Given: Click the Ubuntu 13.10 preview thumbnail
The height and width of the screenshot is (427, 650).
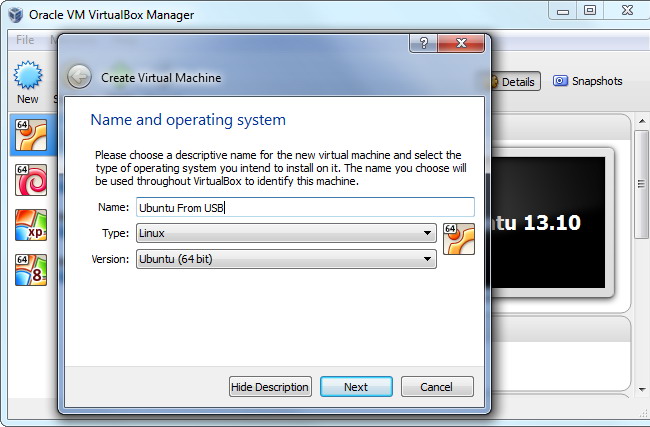Looking at the screenshot, I should (x=546, y=224).
